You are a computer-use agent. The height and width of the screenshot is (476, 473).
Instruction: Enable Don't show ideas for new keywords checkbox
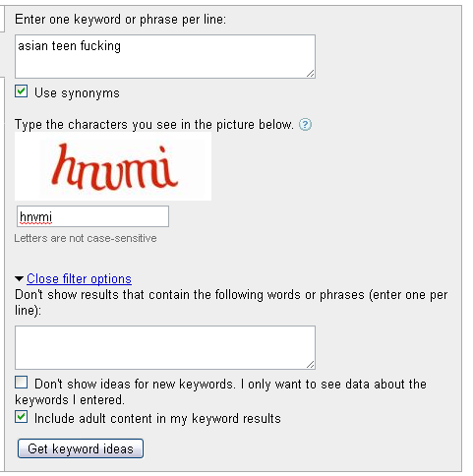coord(21,383)
